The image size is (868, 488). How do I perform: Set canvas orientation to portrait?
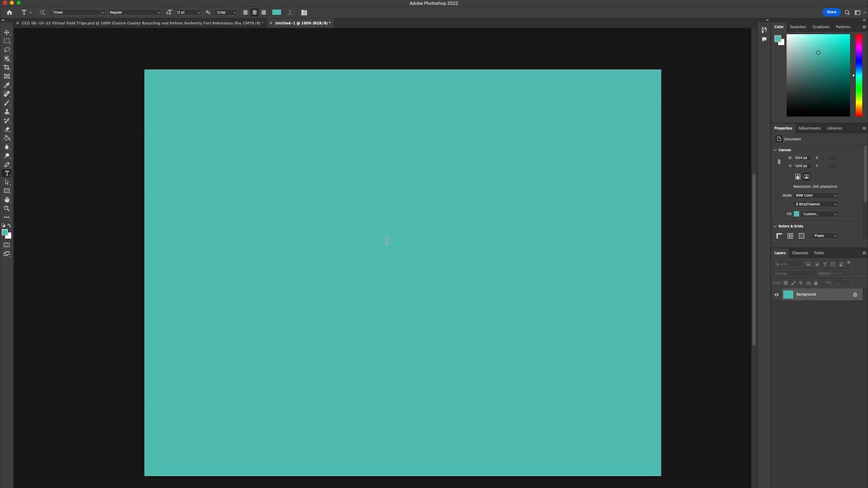click(798, 177)
